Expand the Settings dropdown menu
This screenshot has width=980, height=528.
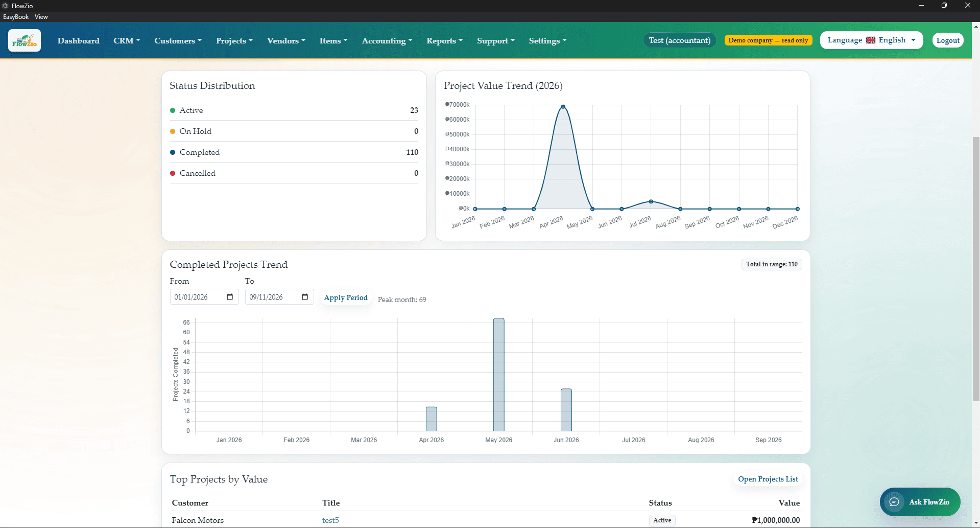(547, 40)
